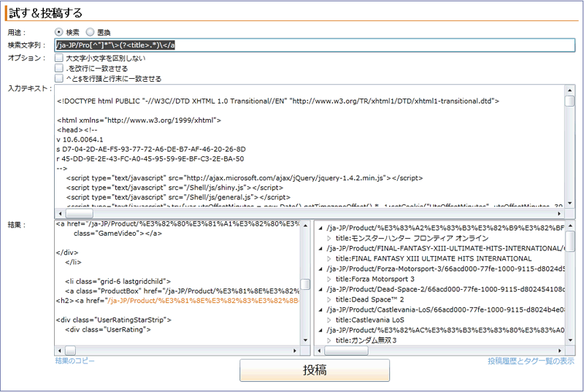Select /ja-JP/Product/Castlevania-LoS tree row
This screenshot has height=392, width=584.
tap(445, 310)
